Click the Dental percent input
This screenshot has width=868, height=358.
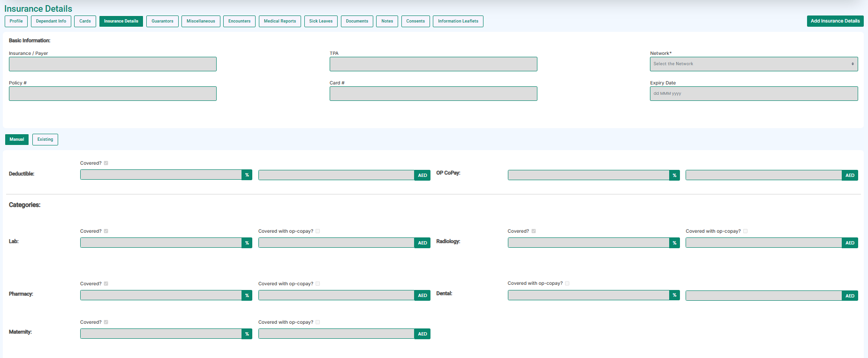coord(589,296)
